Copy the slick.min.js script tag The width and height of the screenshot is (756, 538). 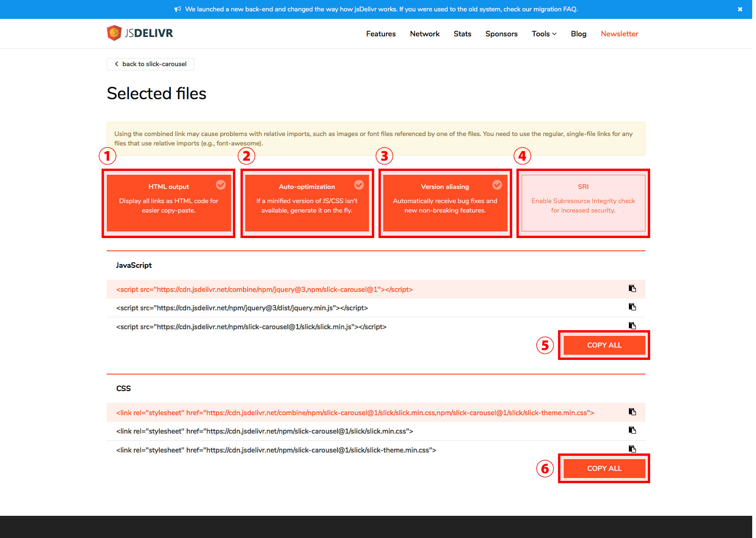[x=632, y=325]
